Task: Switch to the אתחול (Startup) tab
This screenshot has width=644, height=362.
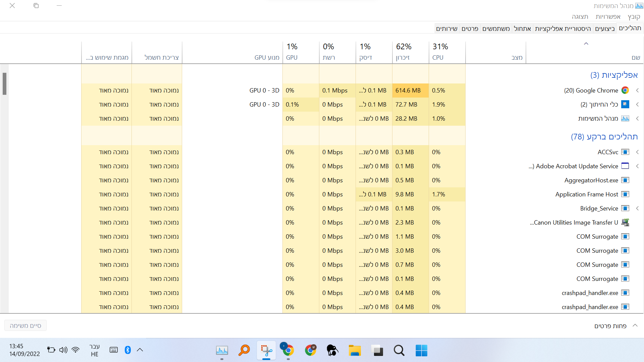Action: pyautogui.click(x=522, y=29)
